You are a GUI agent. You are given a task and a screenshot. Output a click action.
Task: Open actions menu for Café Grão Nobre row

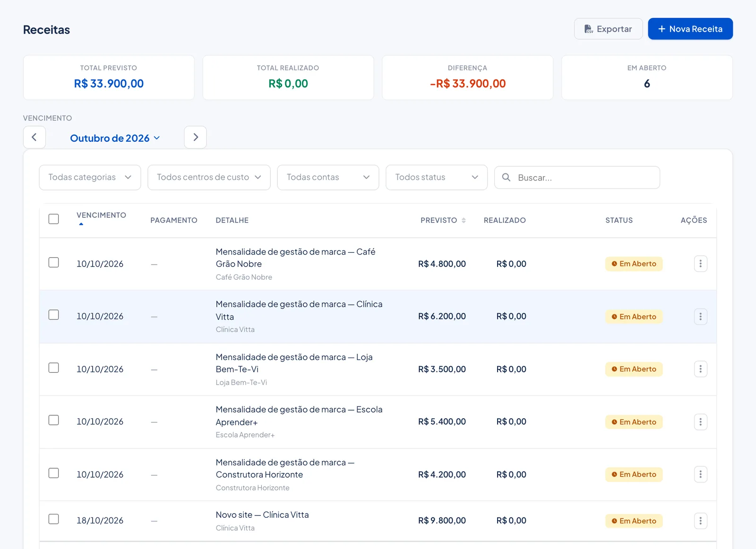coord(700,264)
